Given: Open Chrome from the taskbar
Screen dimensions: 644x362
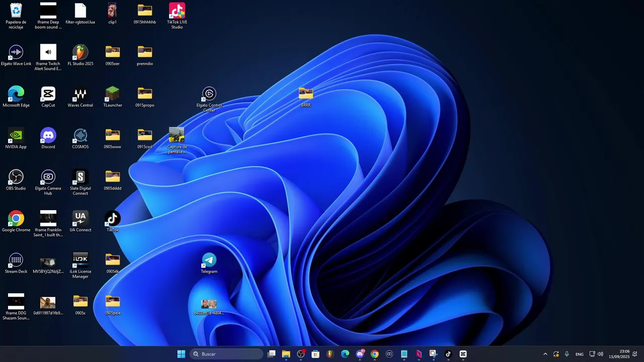Looking at the screenshot, I should [x=374, y=354].
